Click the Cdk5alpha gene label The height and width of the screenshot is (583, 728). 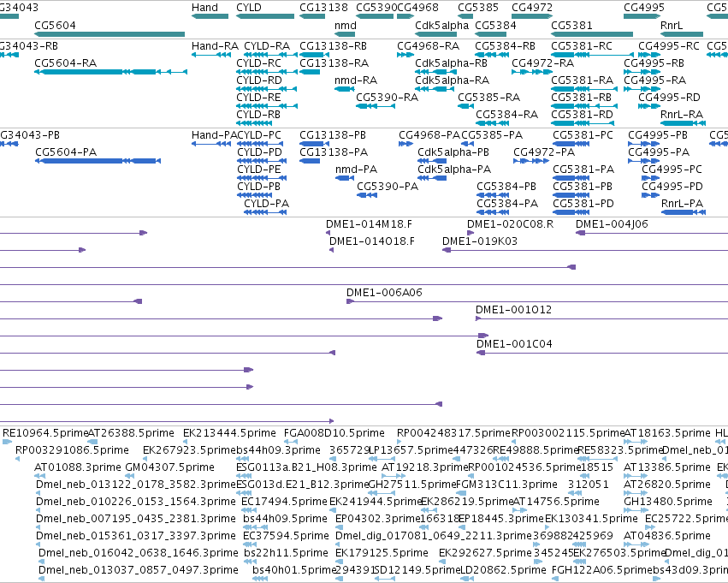click(x=442, y=25)
